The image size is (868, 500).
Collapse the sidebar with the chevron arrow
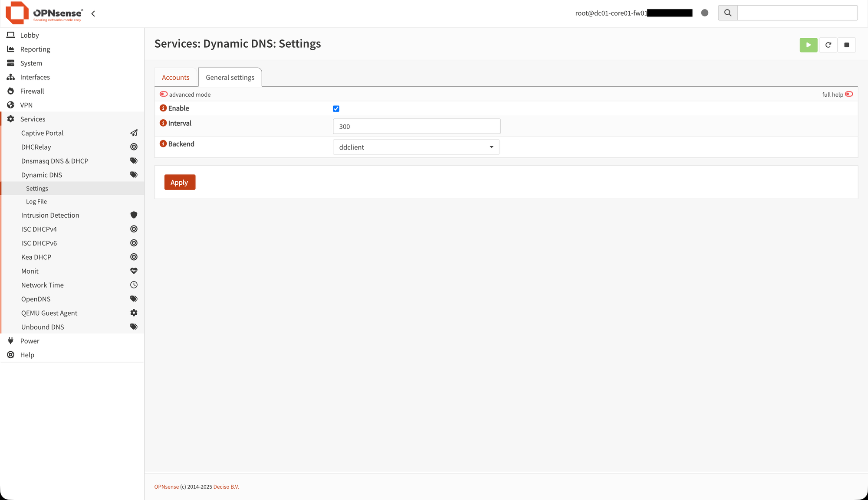(93, 13)
